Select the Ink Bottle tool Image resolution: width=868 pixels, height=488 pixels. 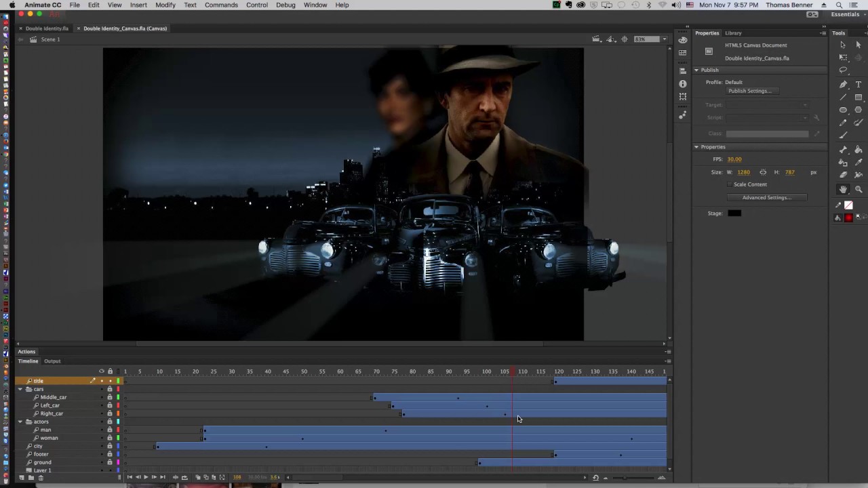click(x=843, y=163)
